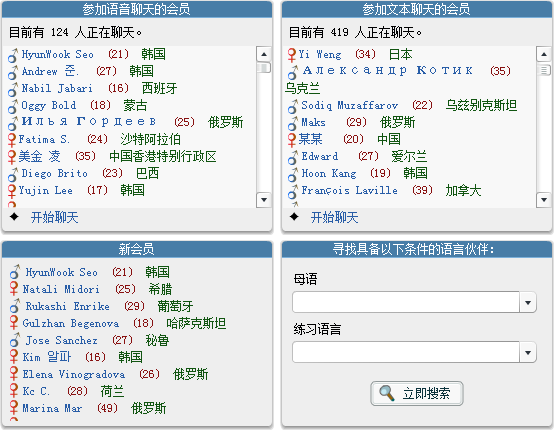Click the 参加文本聊天的会员 panel header

coord(417,9)
